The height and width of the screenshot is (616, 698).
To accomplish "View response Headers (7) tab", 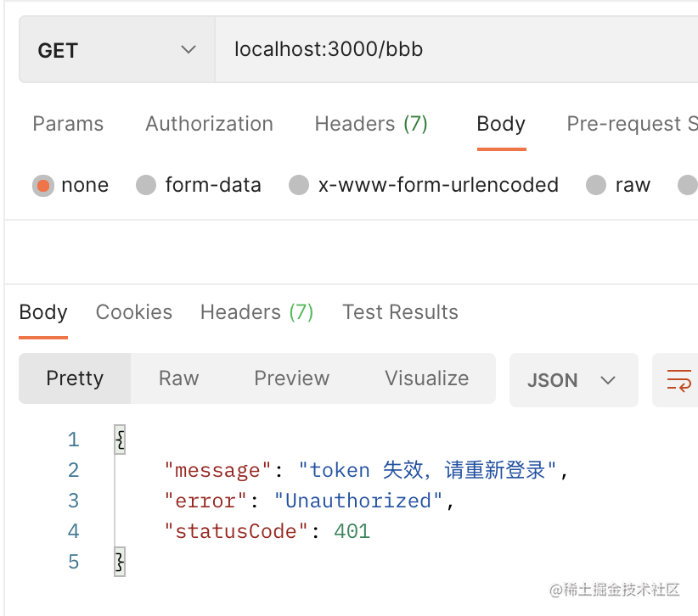I will [x=256, y=312].
